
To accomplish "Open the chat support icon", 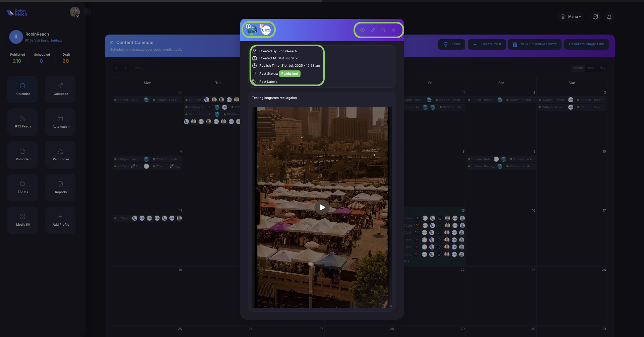I will click(595, 17).
